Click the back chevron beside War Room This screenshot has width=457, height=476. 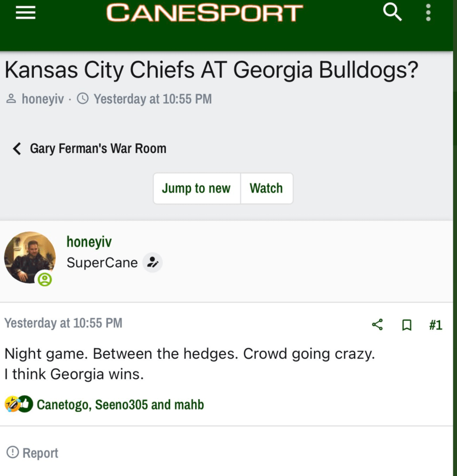(x=17, y=149)
